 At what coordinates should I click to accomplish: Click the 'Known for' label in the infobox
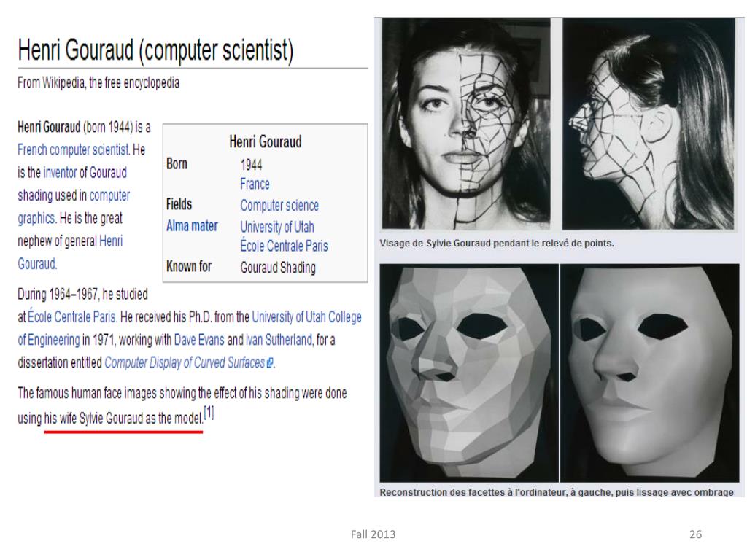[x=189, y=266]
